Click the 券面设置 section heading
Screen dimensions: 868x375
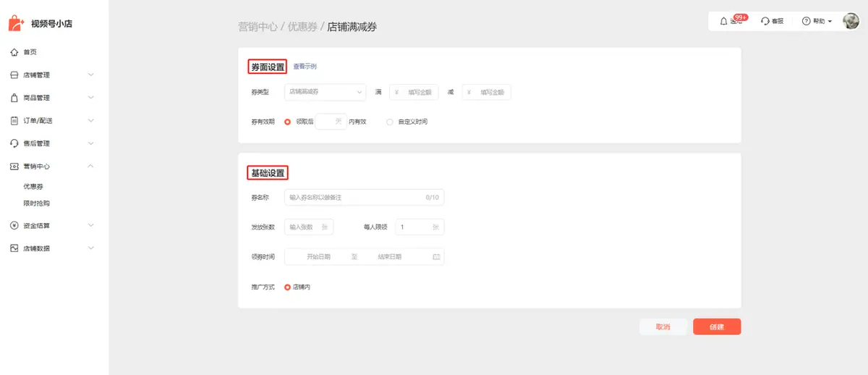(x=268, y=67)
